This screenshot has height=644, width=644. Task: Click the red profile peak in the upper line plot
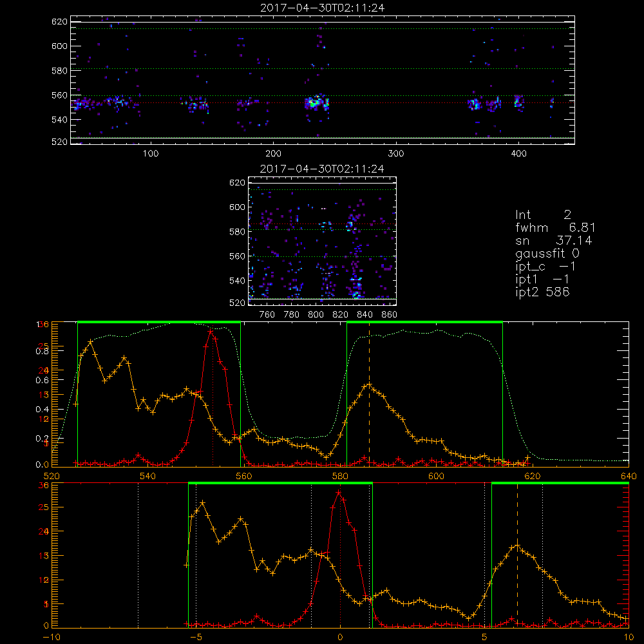click(x=211, y=330)
